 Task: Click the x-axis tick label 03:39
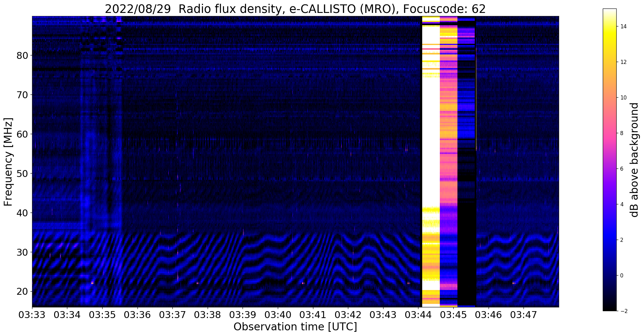(243, 315)
